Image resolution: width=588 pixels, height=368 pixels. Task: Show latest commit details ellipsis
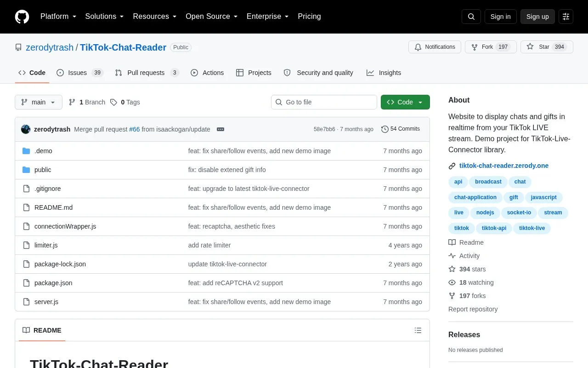click(220, 129)
